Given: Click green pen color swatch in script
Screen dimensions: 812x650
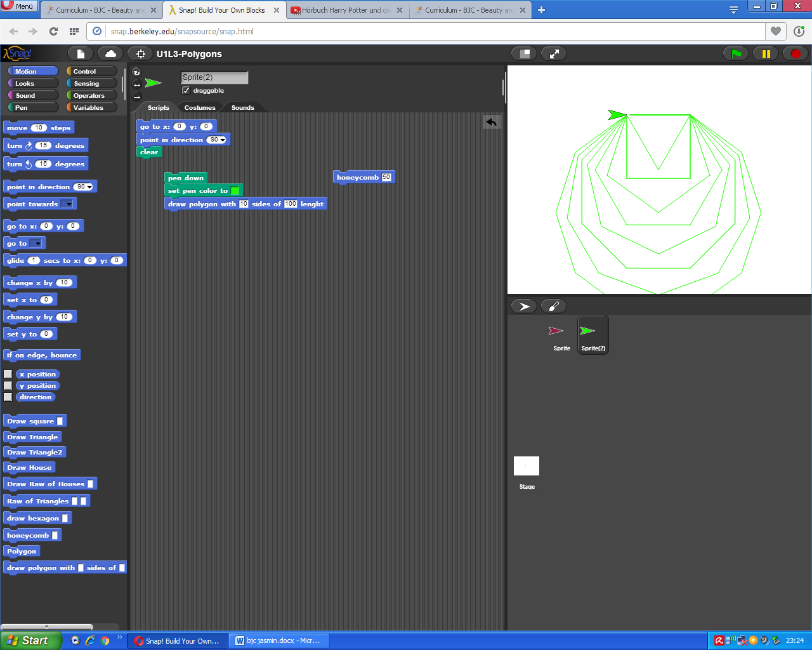Looking at the screenshot, I should point(235,190).
